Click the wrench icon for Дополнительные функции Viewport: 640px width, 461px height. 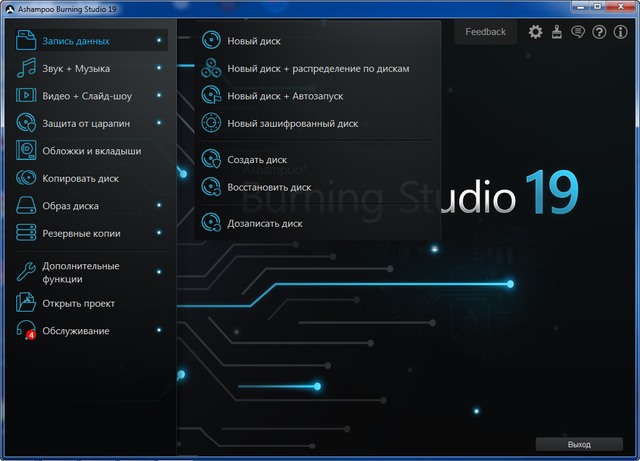pos(26,272)
